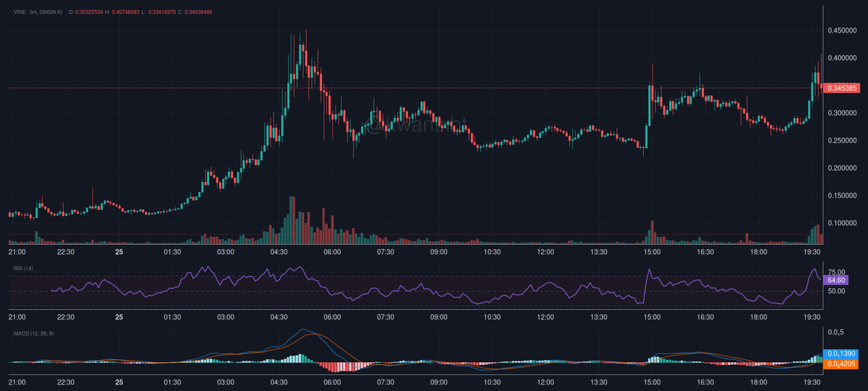Click 09:00 on the RSI panel time axis
This screenshot has height=391, width=868.
(439, 316)
